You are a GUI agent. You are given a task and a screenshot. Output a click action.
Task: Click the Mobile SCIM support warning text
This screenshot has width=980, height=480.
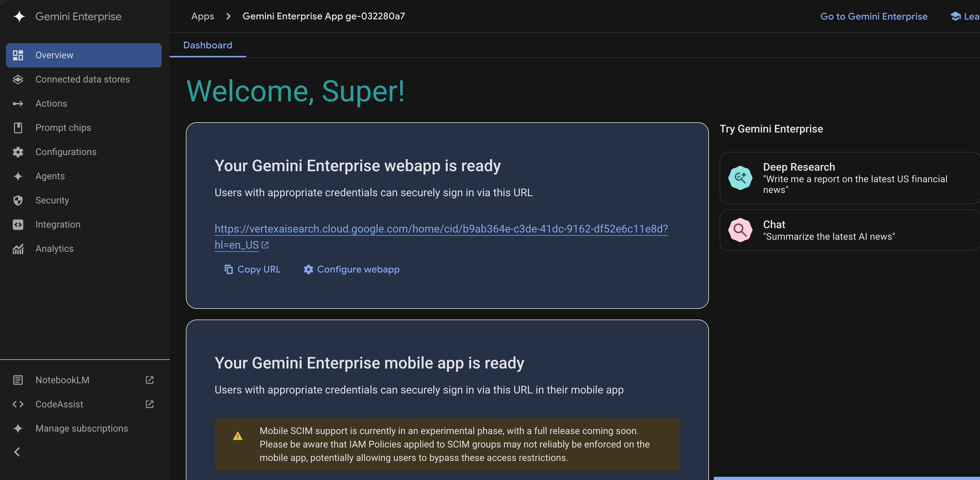coord(455,444)
